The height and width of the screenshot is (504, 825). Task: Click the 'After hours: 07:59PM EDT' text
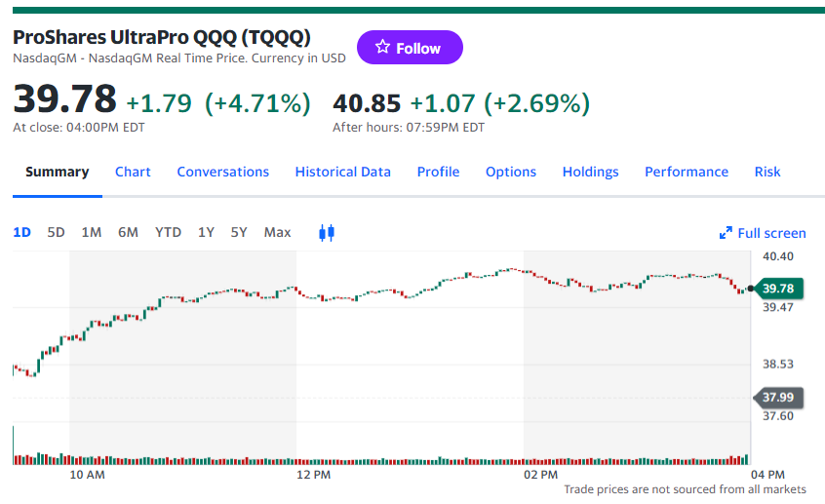click(409, 128)
